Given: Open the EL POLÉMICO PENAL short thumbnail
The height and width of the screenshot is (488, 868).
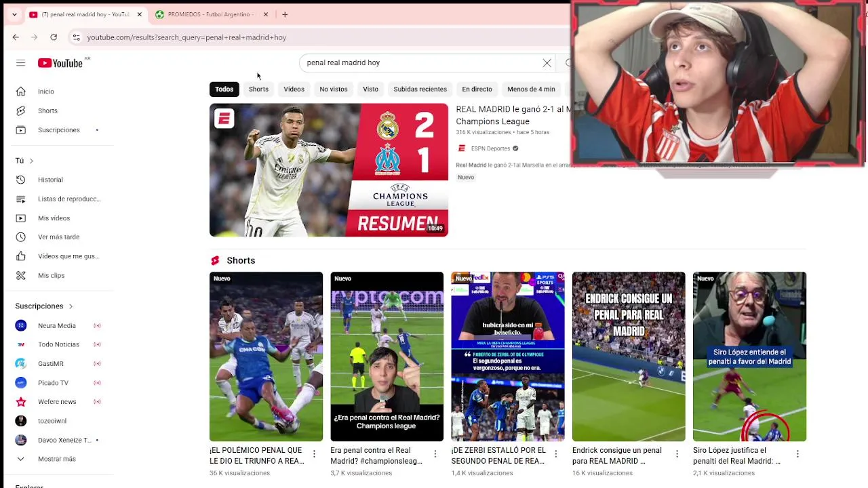Looking at the screenshot, I should [266, 357].
